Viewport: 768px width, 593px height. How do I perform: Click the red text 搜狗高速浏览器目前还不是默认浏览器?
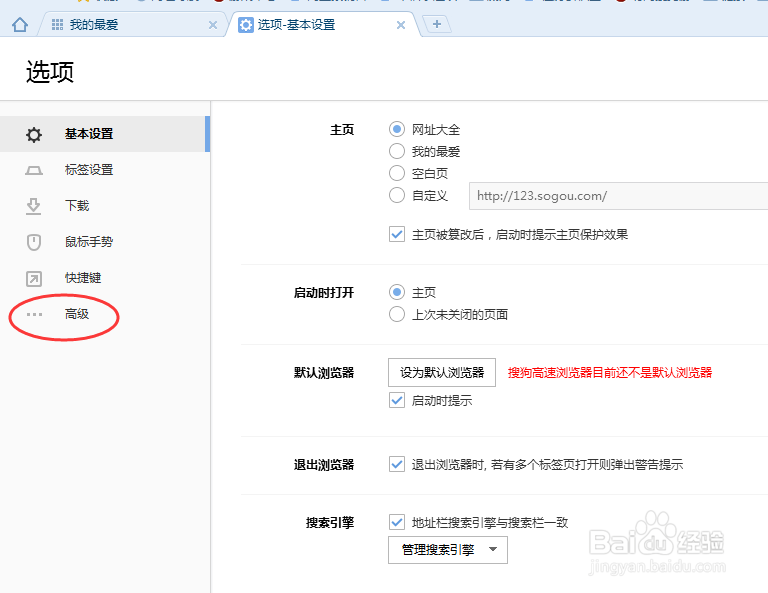click(610, 373)
